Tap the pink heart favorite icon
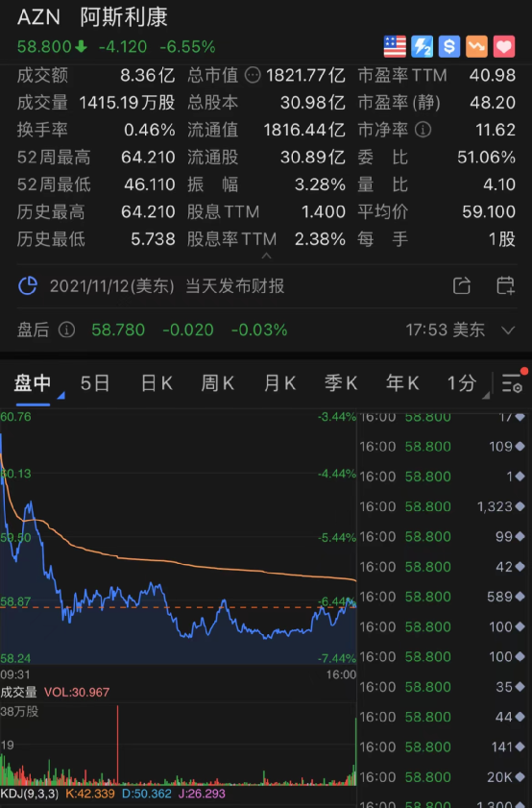Image resolution: width=532 pixels, height=808 pixels. click(x=504, y=46)
